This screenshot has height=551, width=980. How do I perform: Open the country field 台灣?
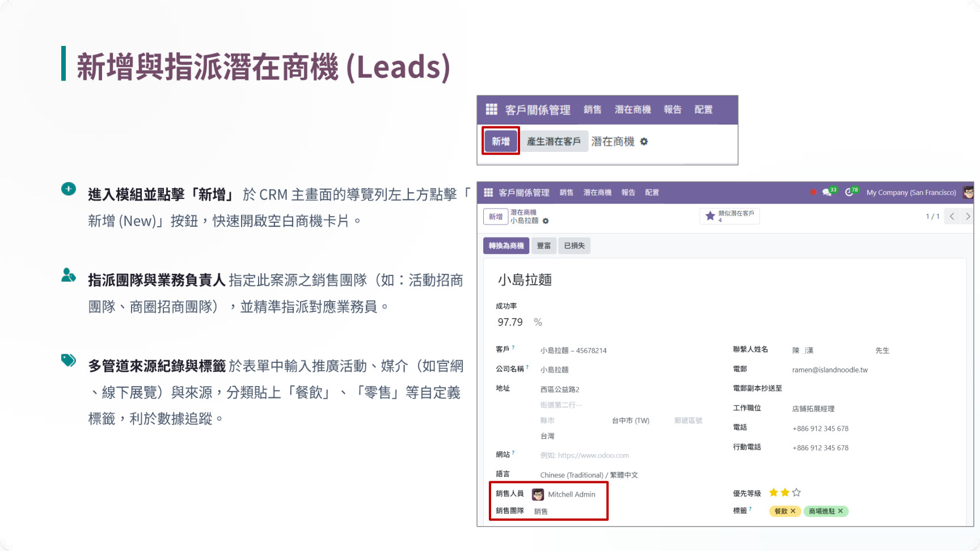[x=547, y=436]
